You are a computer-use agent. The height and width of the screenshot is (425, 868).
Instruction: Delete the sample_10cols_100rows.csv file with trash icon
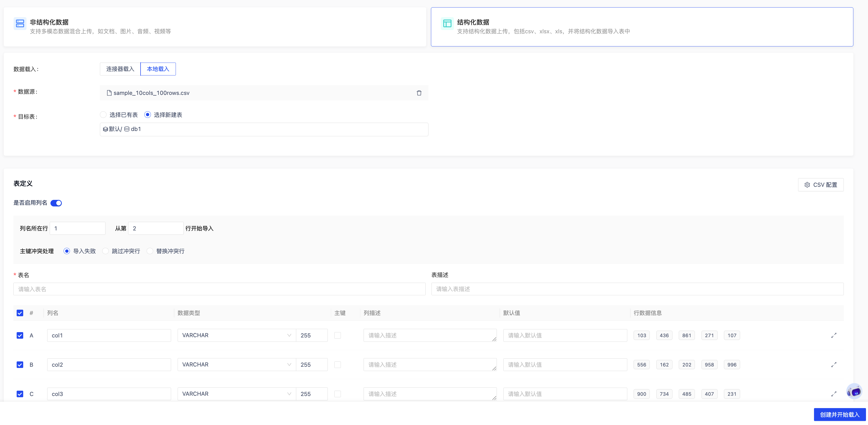click(x=419, y=93)
